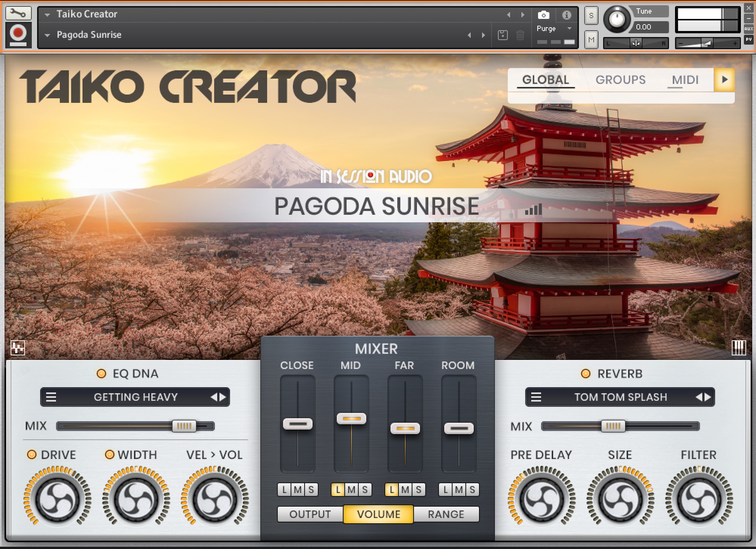Go to the previous instrument arrow beside Taiko Creator
756x549 pixels.
pyautogui.click(x=509, y=15)
